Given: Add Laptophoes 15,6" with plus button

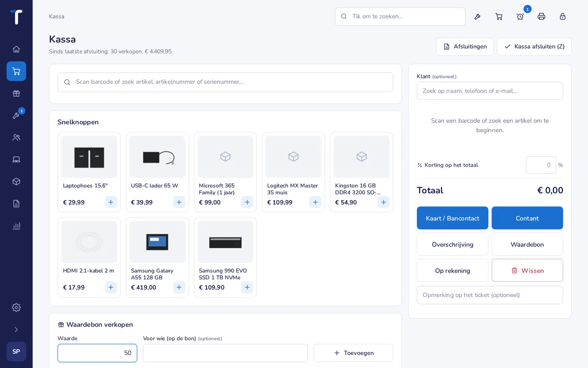Looking at the screenshot, I should tap(111, 202).
